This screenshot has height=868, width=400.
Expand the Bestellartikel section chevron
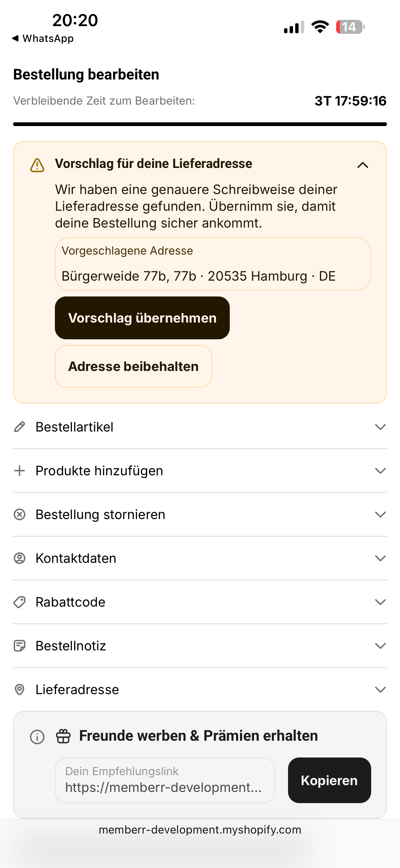click(380, 427)
